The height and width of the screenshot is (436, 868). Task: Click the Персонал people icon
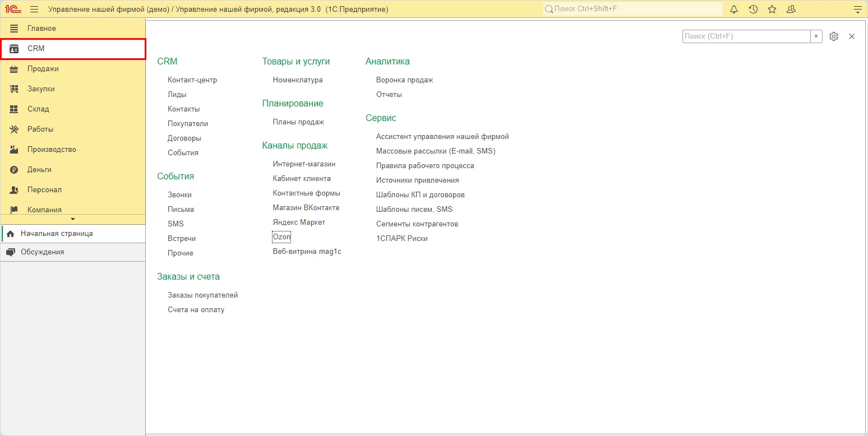point(15,189)
